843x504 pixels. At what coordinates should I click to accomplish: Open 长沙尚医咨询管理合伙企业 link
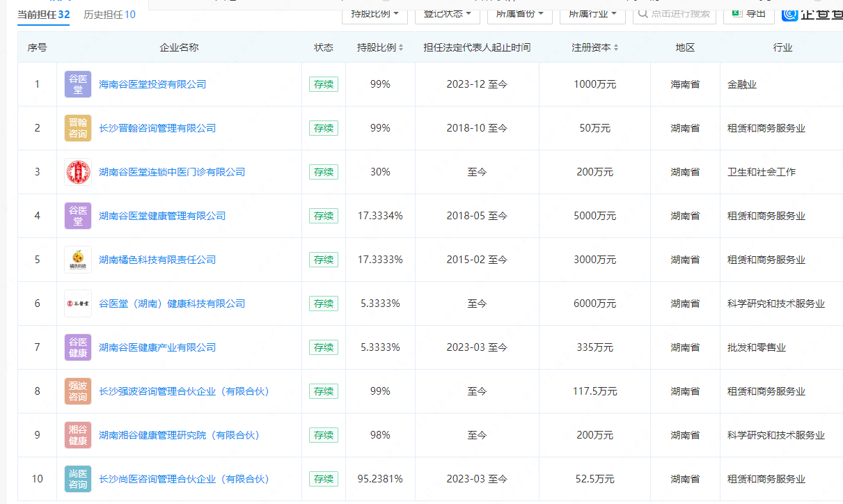click(184, 479)
